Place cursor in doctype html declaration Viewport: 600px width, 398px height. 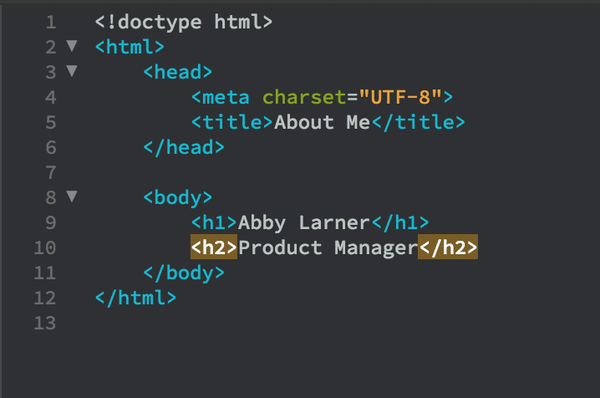(184, 22)
